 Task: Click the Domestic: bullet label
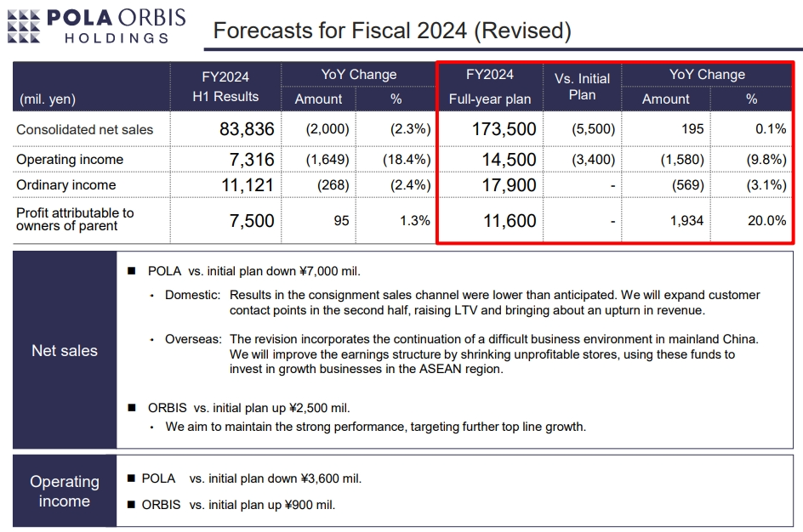pos(192,295)
